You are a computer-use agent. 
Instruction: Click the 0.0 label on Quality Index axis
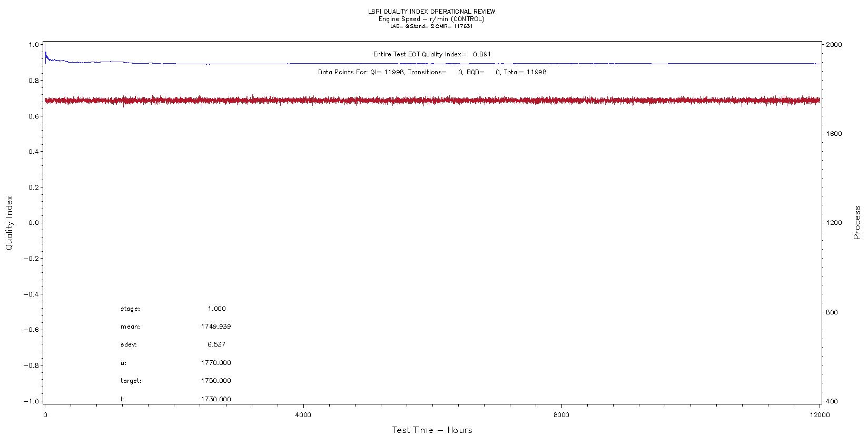pyautogui.click(x=33, y=223)
